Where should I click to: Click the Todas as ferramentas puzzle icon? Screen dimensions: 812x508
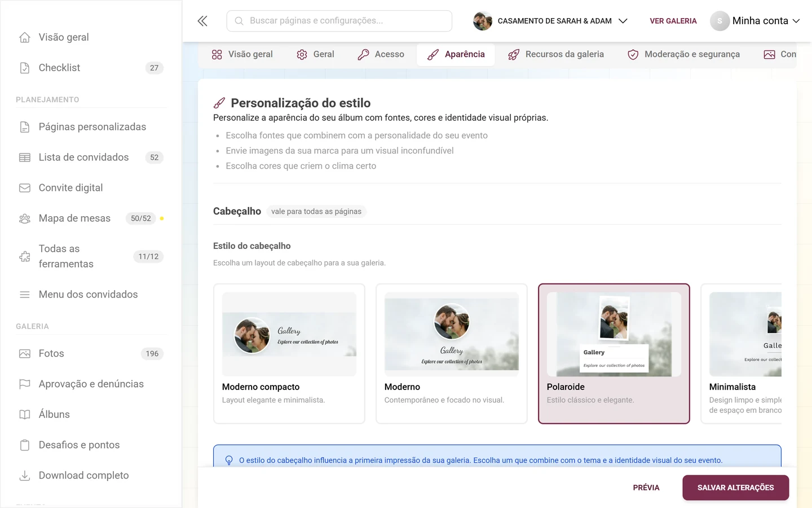pyautogui.click(x=25, y=256)
